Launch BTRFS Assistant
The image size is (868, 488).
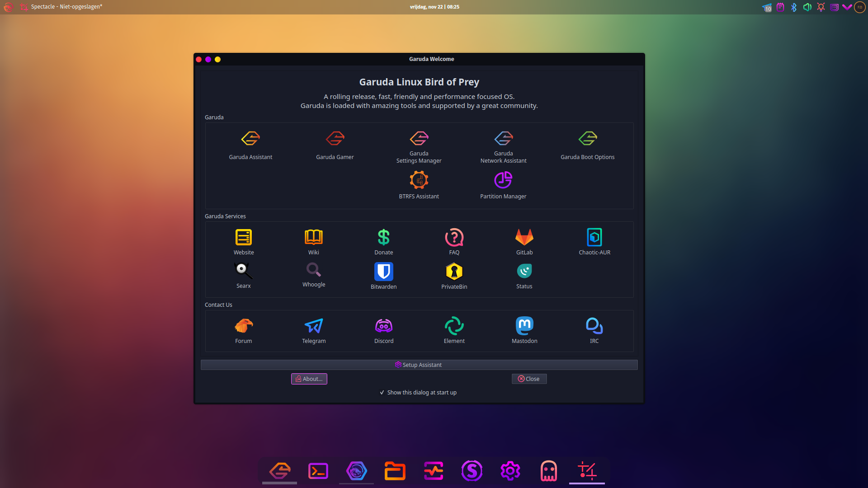point(419,185)
